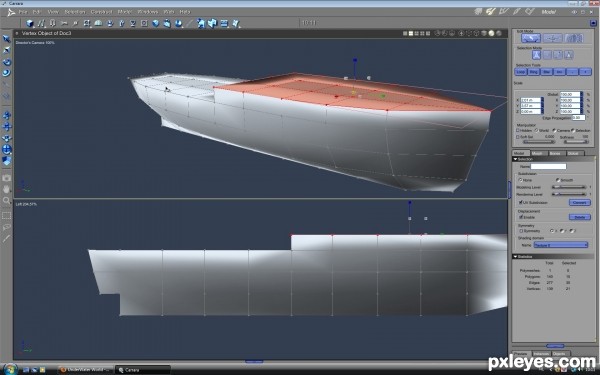Choose the vertex Selection Mode icon
This screenshot has width=600, height=375.
pos(536,55)
